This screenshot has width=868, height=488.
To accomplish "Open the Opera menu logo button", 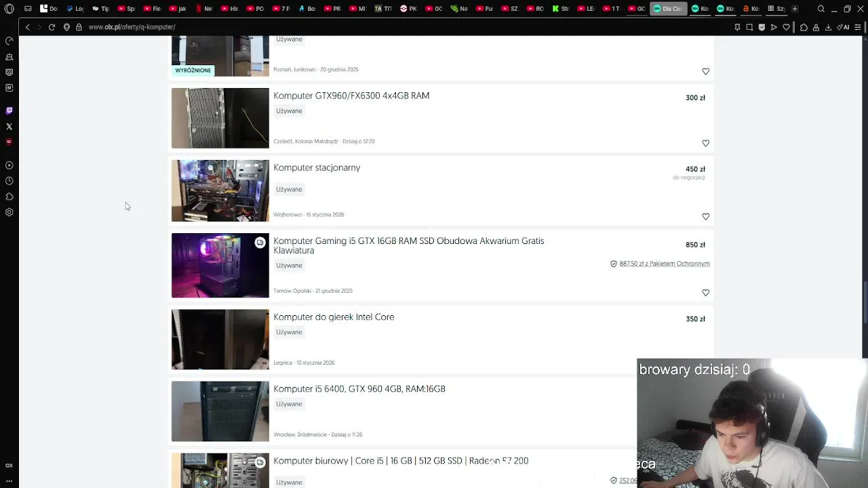I will pyautogui.click(x=9, y=9).
